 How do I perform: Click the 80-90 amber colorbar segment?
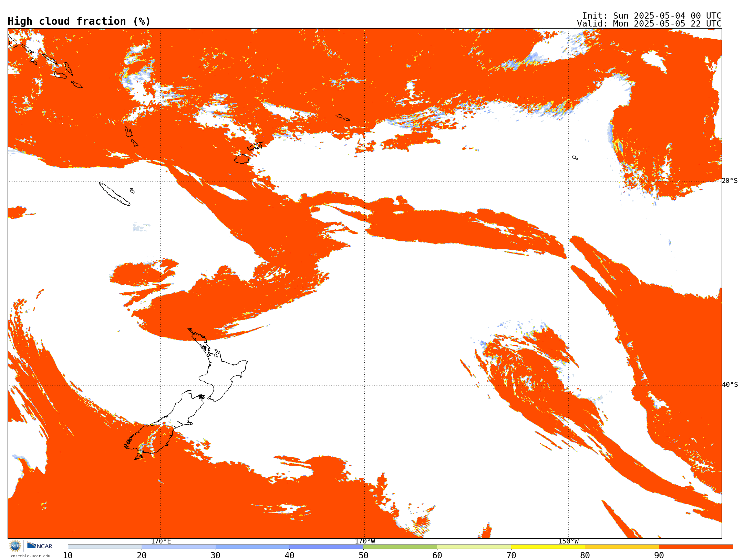click(x=622, y=547)
